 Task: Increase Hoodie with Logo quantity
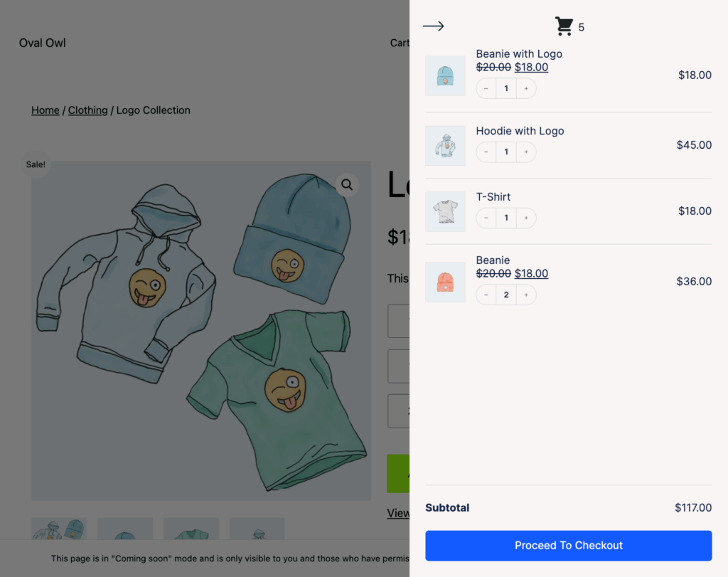pos(526,152)
